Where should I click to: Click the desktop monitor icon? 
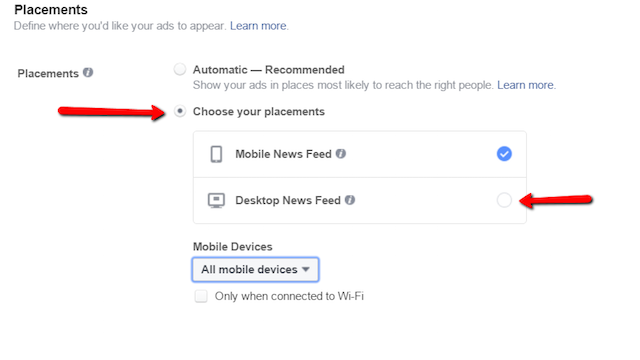216,200
